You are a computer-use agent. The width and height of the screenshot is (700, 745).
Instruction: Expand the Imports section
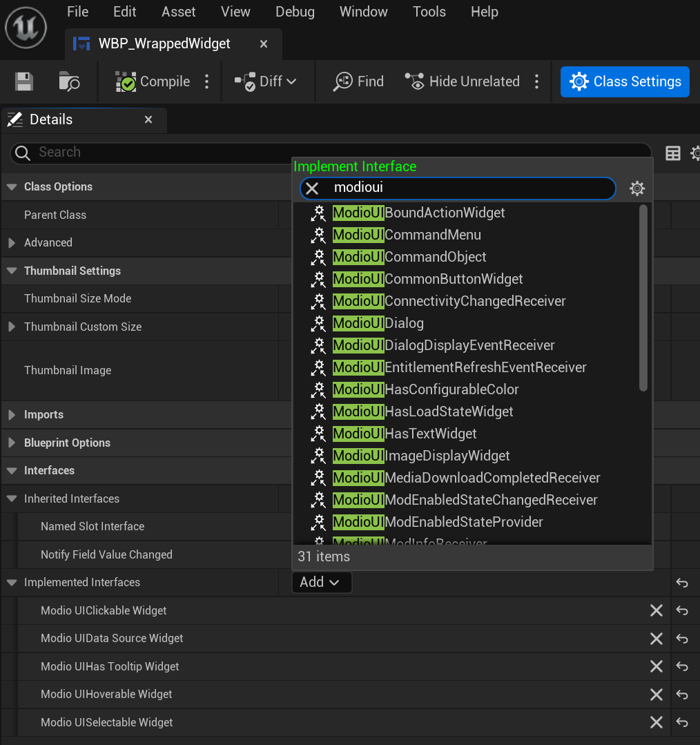click(12, 415)
